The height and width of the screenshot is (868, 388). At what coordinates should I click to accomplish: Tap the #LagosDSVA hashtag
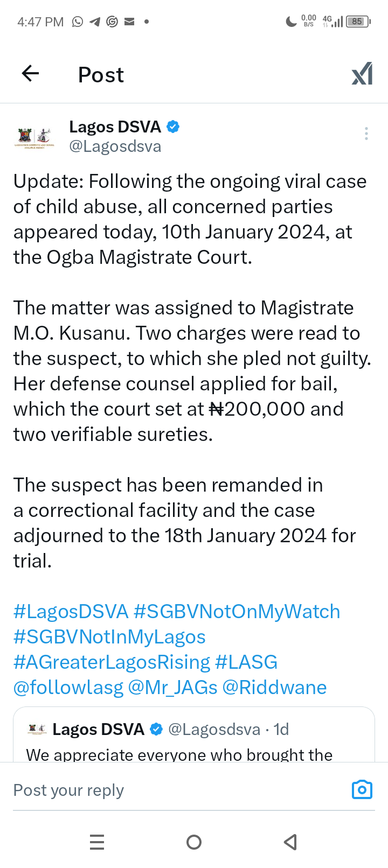[x=71, y=612]
